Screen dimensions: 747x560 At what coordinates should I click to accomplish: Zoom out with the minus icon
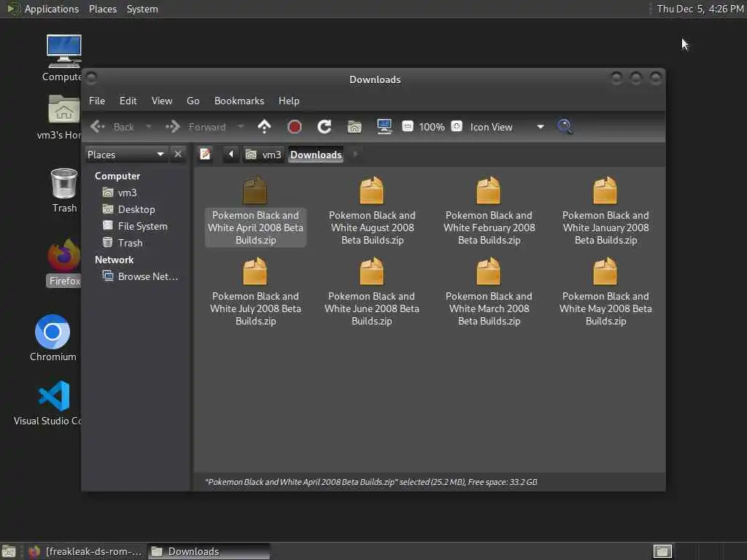pyautogui.click(x=407, y=127)
